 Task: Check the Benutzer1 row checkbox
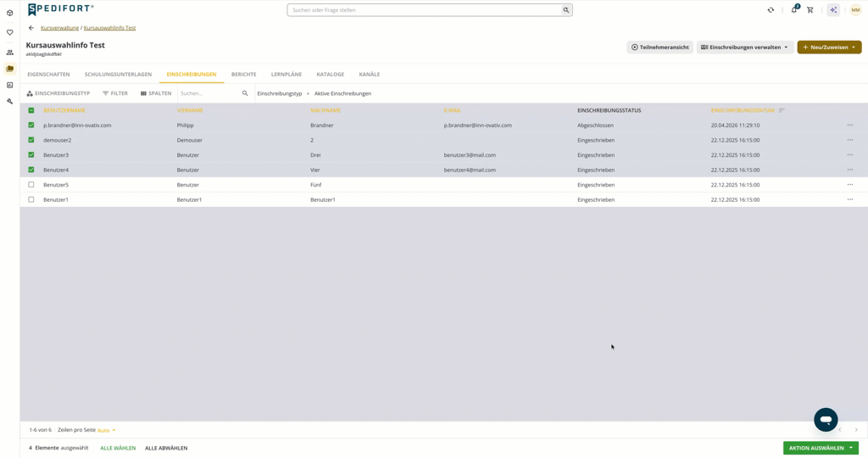[x=31, y=199]
